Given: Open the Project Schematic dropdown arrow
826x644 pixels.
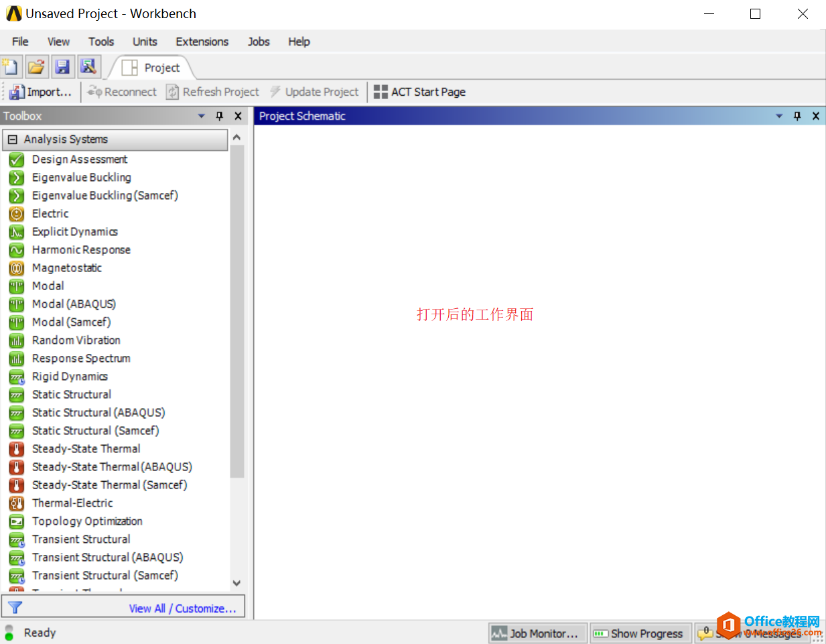Looking at the screenshot, I should pos(779,116).
